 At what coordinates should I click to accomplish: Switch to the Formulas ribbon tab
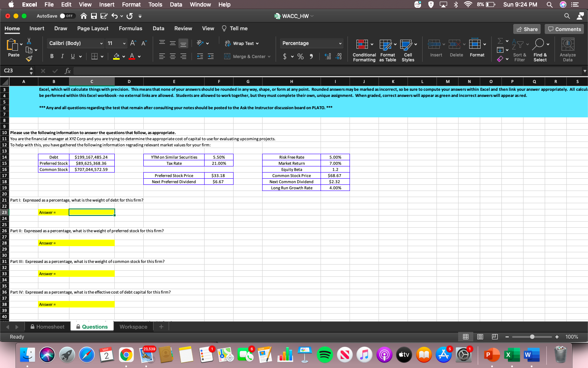130,28
